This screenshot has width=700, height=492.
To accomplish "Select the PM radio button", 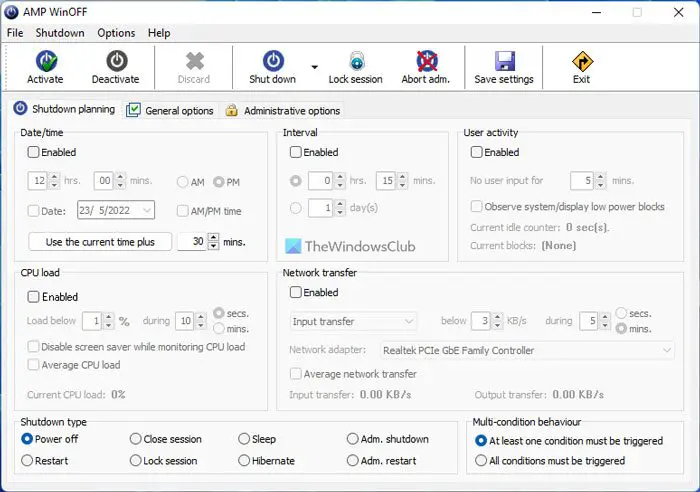I will [x=218, y=182].
